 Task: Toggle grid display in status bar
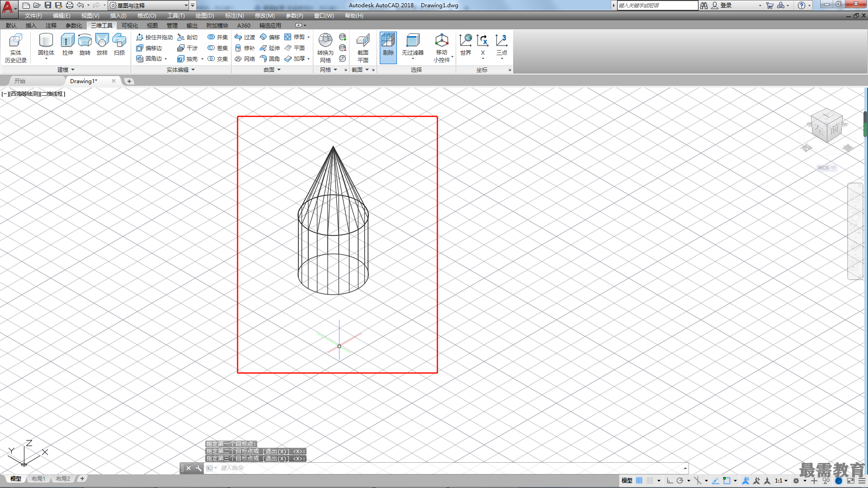tap(639, 481)
